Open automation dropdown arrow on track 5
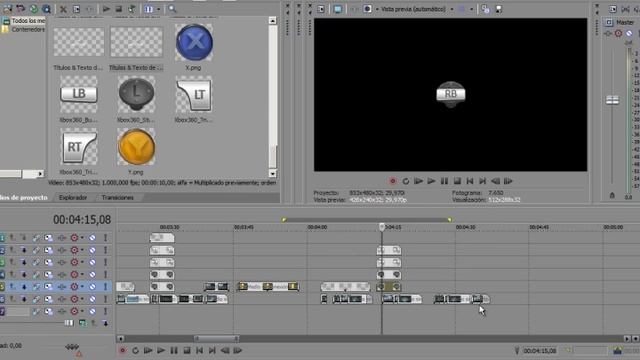This screenshot has width=640, height=360. click(82, 287)
